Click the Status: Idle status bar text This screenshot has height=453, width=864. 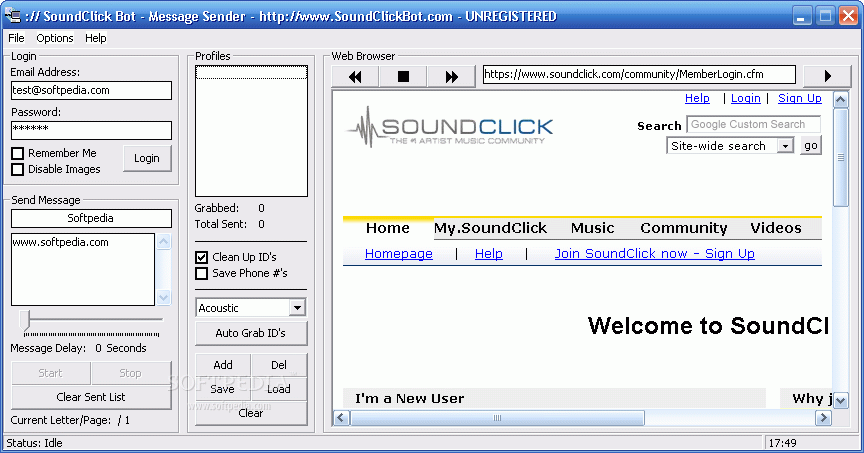(x=34, y=443)
